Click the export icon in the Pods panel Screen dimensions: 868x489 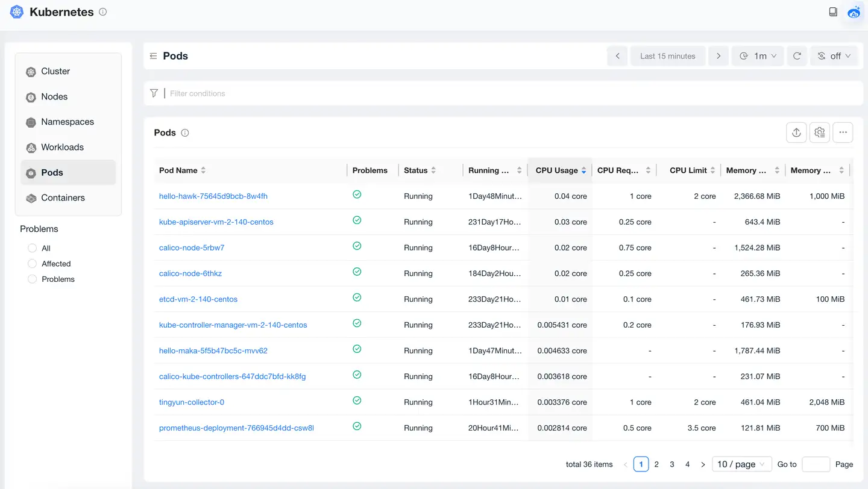point(796,132)
